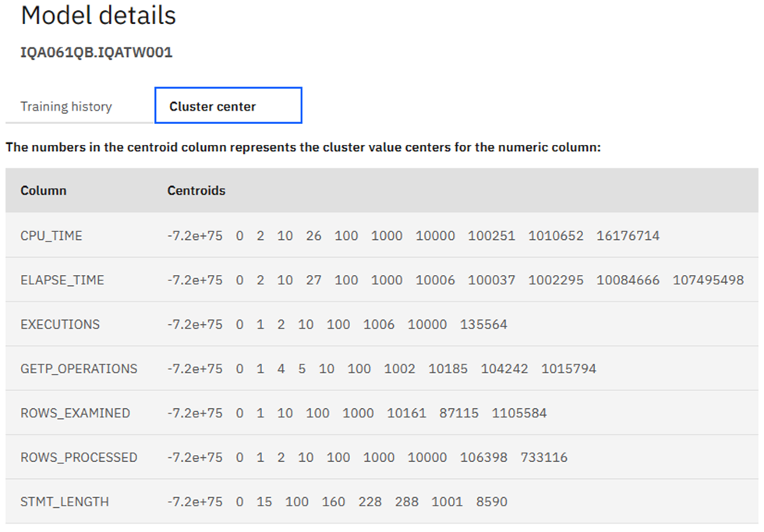Select the CPU_TIME row label

[51, 235]
